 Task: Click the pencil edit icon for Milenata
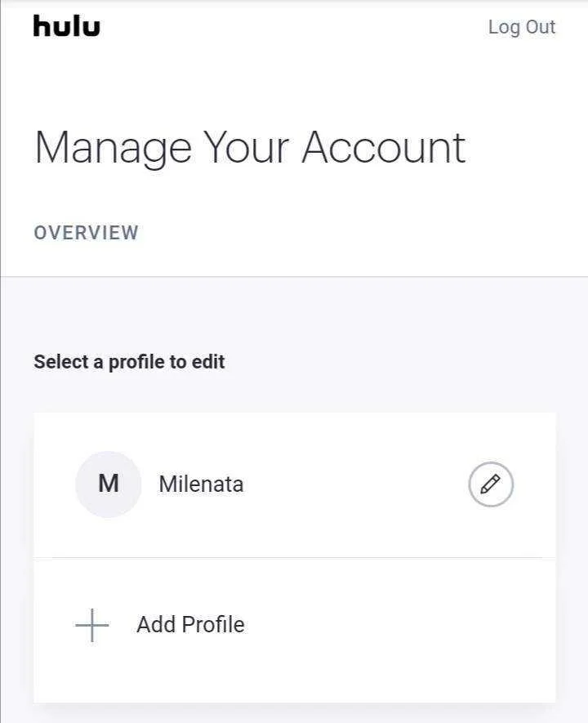pyautogui.click(x=491, y=484)
